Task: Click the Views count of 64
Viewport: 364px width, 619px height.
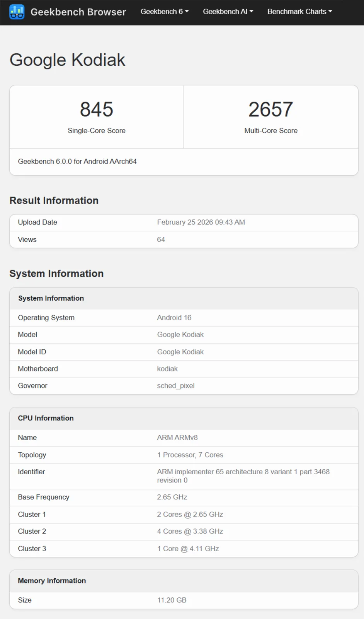Action: [x=161, y=239]
